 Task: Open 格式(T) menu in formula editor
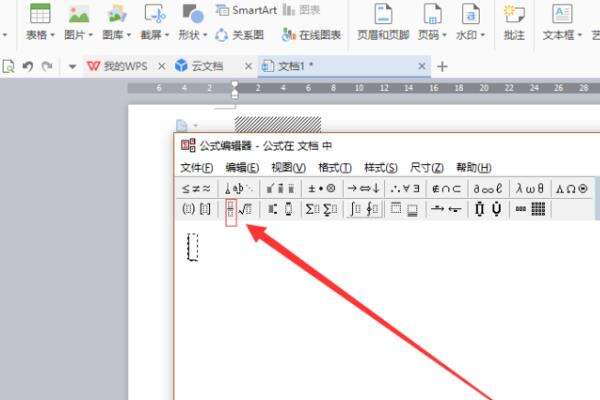point(335,168)
